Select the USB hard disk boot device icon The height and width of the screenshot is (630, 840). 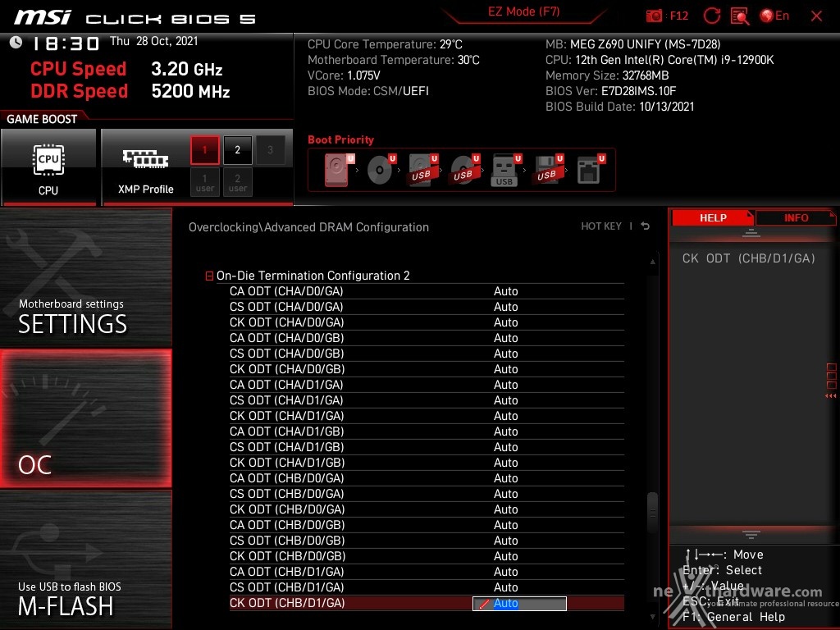pos(422,169)
